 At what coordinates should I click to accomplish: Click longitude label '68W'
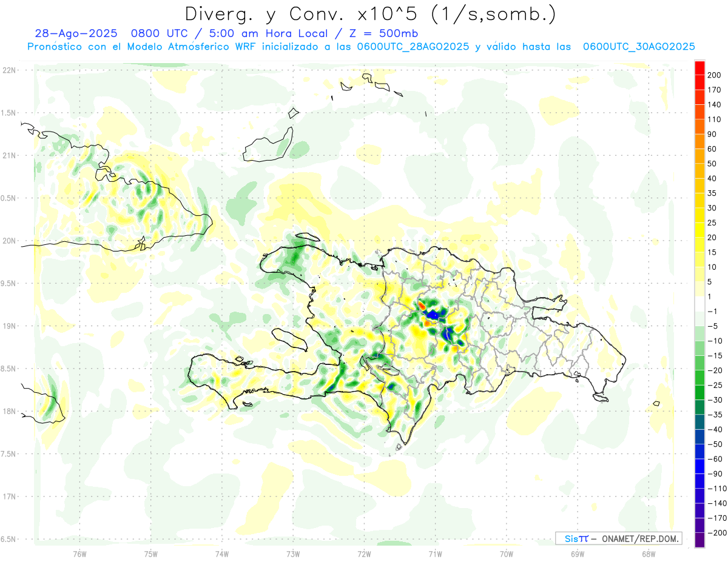point(648,554)
